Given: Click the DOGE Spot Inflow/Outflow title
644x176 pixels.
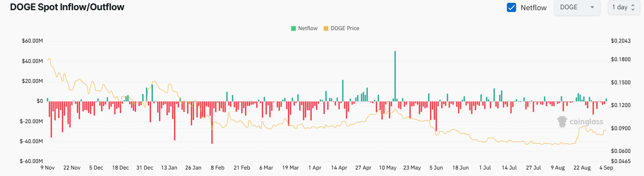Looking at the screenshot, I should tap(67, 7).
